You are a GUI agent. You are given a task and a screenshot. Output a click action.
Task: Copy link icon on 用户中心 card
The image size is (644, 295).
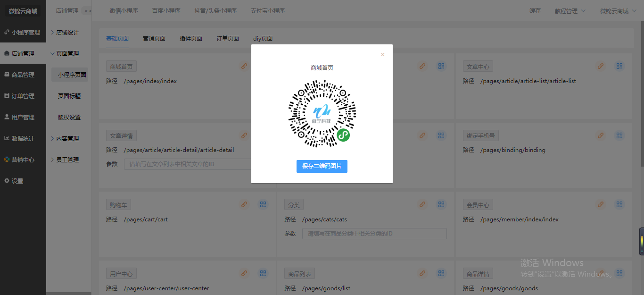pos(244,273)
